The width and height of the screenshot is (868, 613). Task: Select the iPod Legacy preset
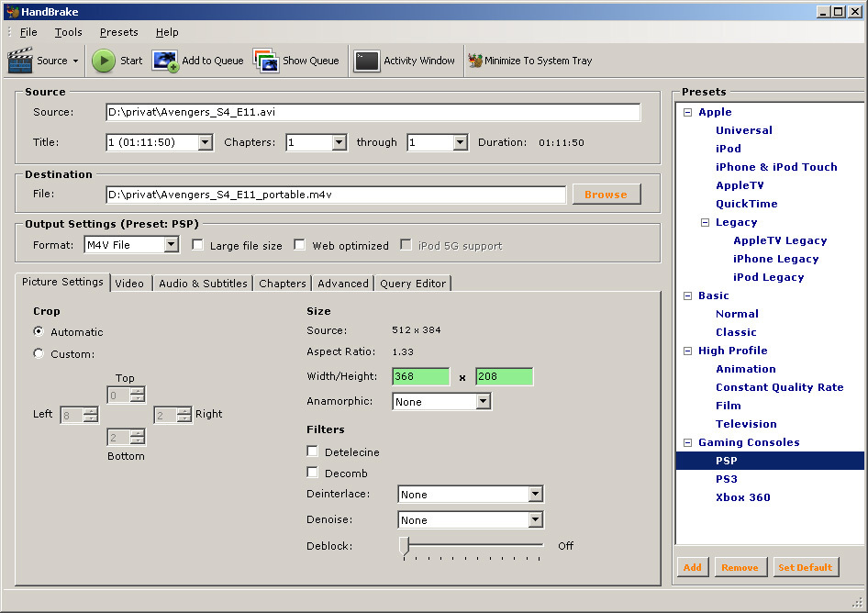768,277
